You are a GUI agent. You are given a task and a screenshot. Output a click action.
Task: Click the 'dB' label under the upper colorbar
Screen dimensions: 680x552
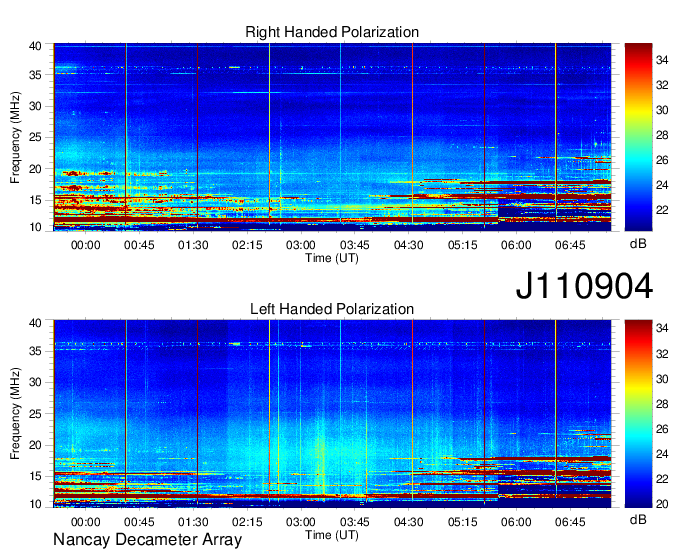[x=638, y=244]
